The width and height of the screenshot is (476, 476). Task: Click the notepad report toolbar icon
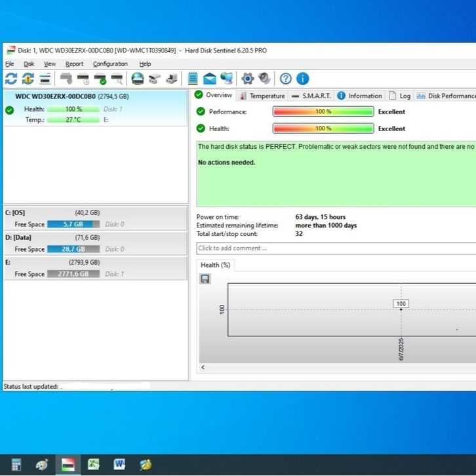192,79
